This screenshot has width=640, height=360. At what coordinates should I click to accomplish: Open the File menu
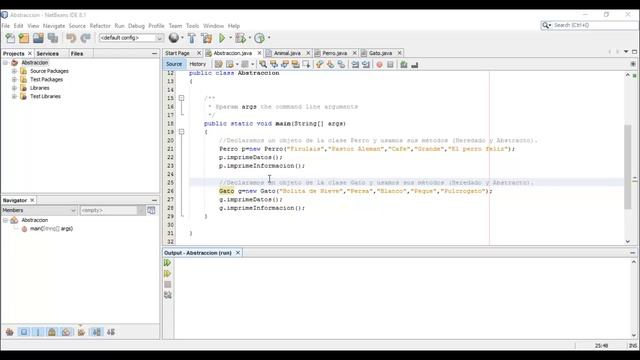coord(6,26)
